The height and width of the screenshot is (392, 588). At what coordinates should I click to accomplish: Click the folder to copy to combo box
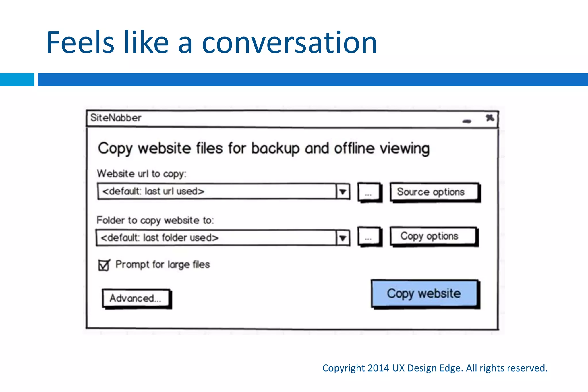click(x=223, y=238)
